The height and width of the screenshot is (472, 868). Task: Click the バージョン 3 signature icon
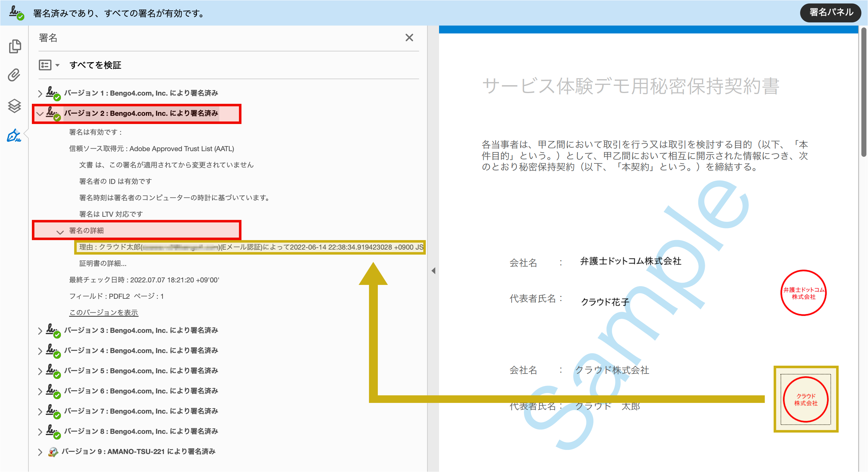[53, 331]
